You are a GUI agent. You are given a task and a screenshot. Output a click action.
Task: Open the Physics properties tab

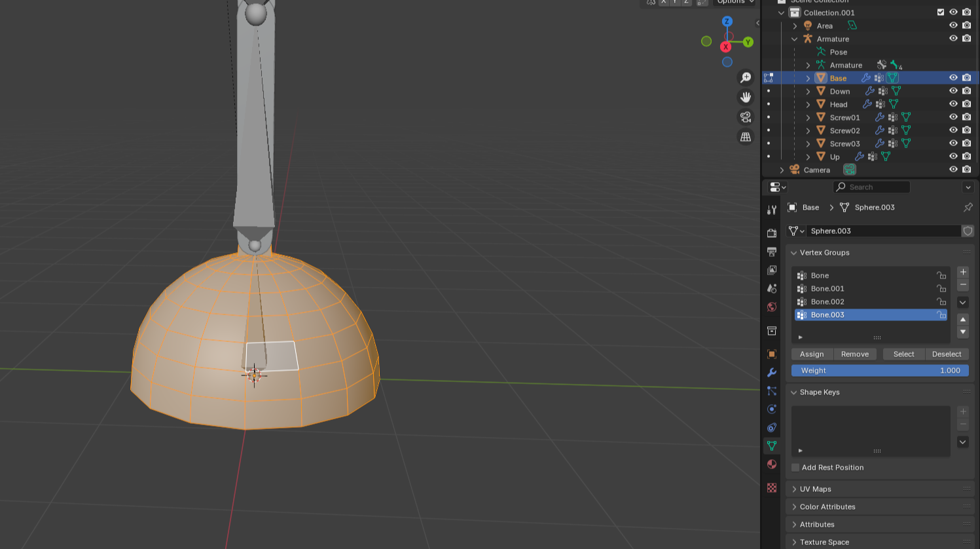772,409
